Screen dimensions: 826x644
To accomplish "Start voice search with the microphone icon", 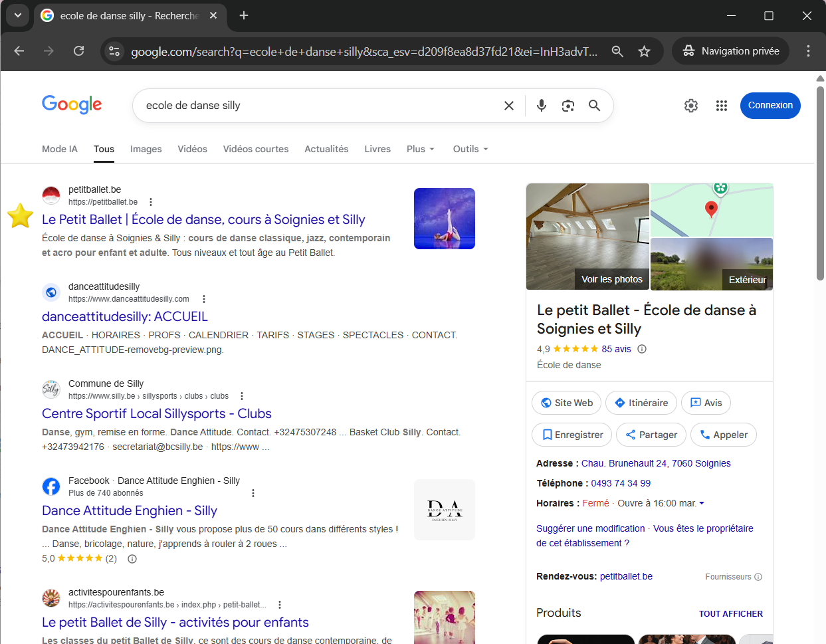I will 542,106.
